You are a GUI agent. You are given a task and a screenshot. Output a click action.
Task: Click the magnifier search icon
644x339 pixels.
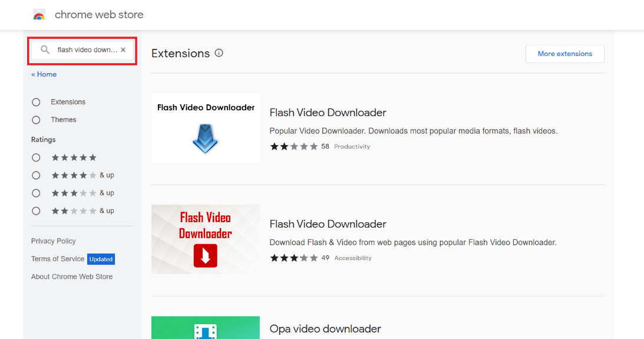pos(45,50)
